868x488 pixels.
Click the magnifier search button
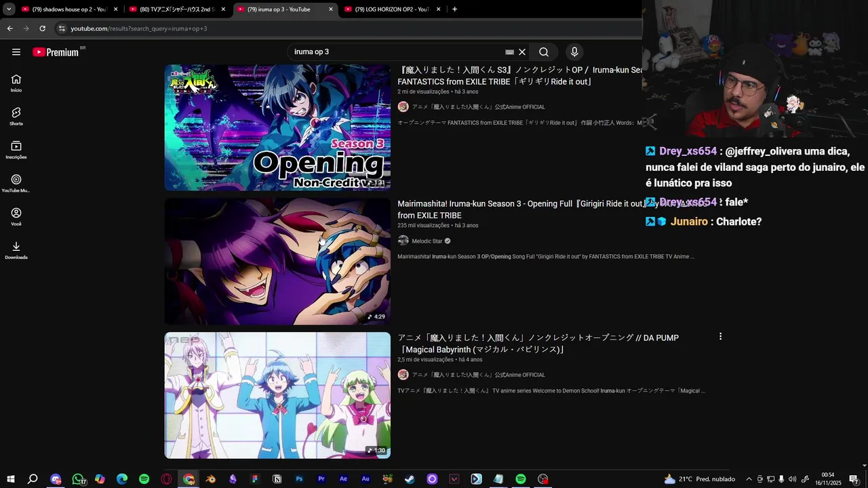click(544, 52)
